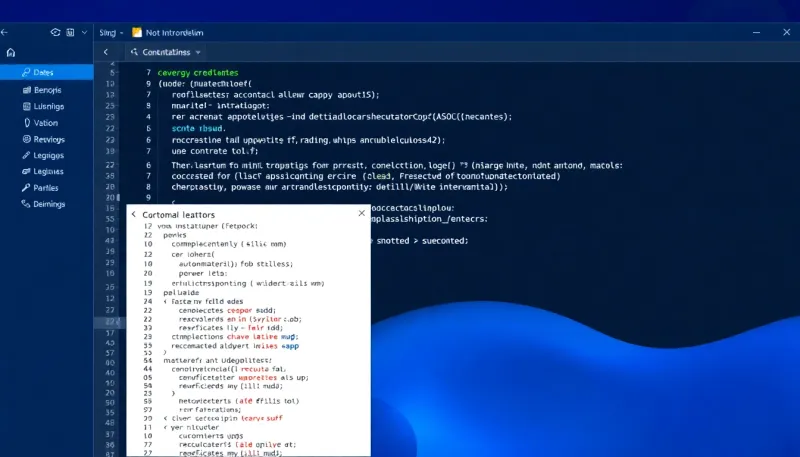
Task: Select the Legigps sidebar icon
Action: point(26,155)
